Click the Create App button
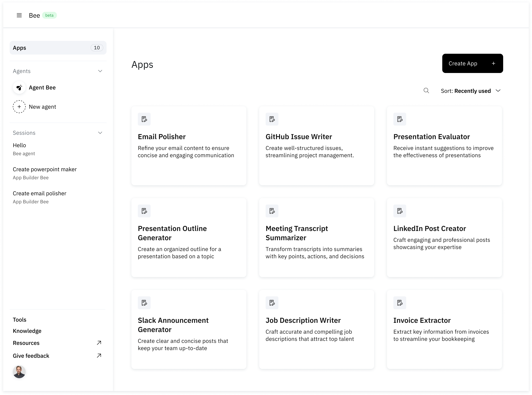532x395 pixels. point(472,63)
